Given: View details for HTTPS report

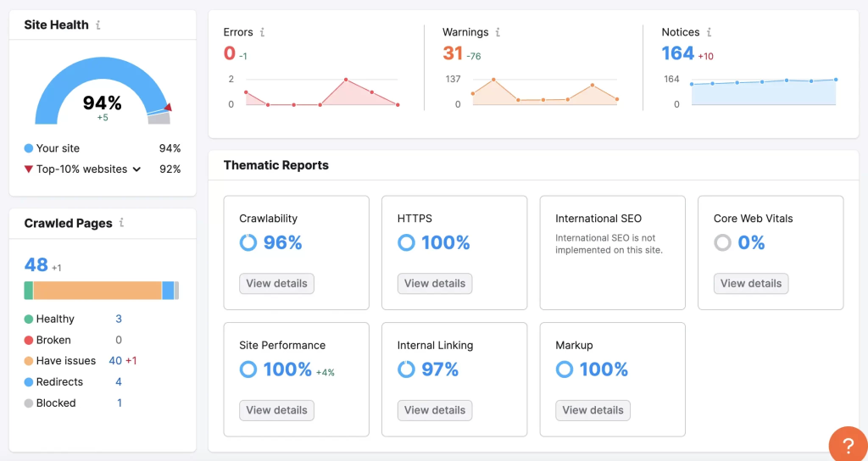Looking at the screenshot, I should click(x=435, y=283).
